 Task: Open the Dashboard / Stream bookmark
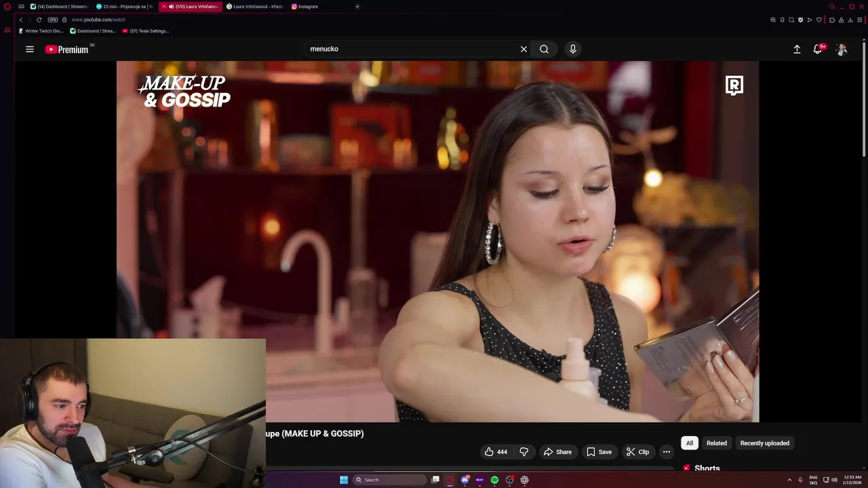[x=94, y=31]
